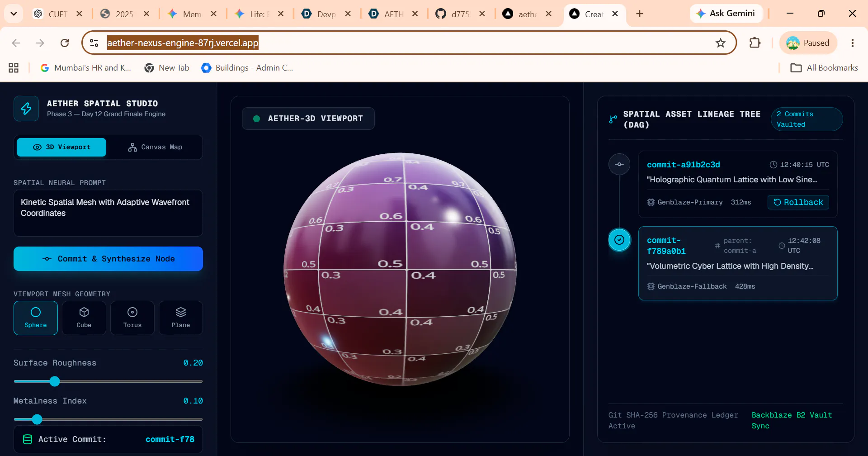
Task: Select the Torus mesh geometry
Action: click(x=132, y=318)
